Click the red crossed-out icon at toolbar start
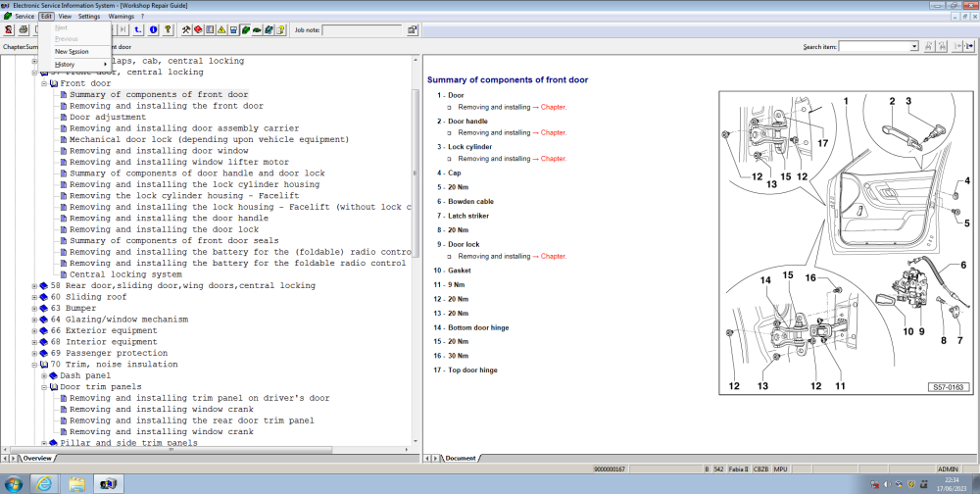This screenshot has height=494, width=980. pyautogui.click(x=9, y=29)
